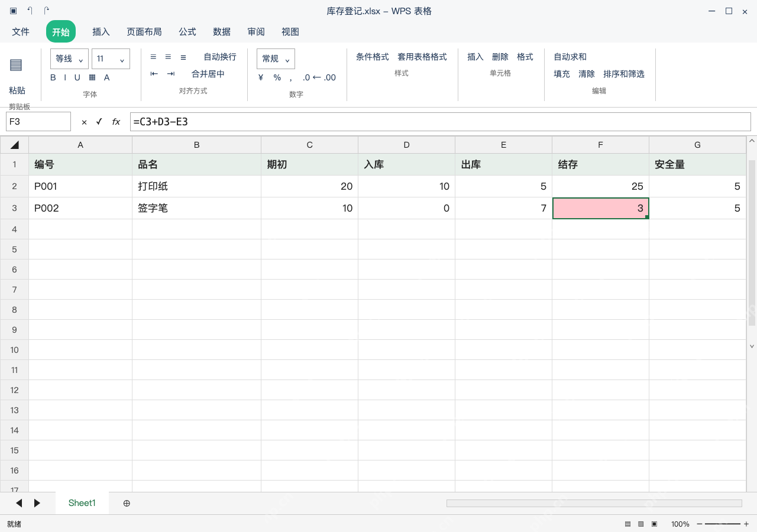Click the font color A button
757x532 pixels.
pos(107,77)
